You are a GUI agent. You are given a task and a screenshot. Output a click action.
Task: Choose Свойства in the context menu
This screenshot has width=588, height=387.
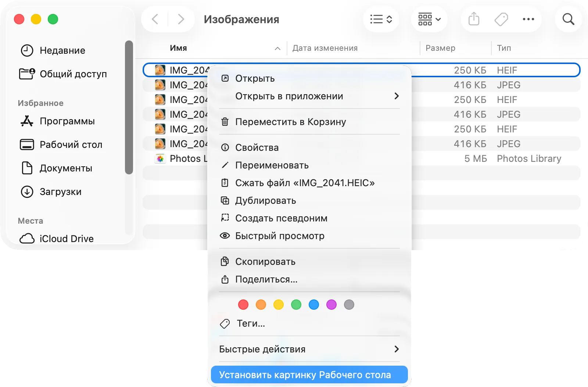click(309, 148)
